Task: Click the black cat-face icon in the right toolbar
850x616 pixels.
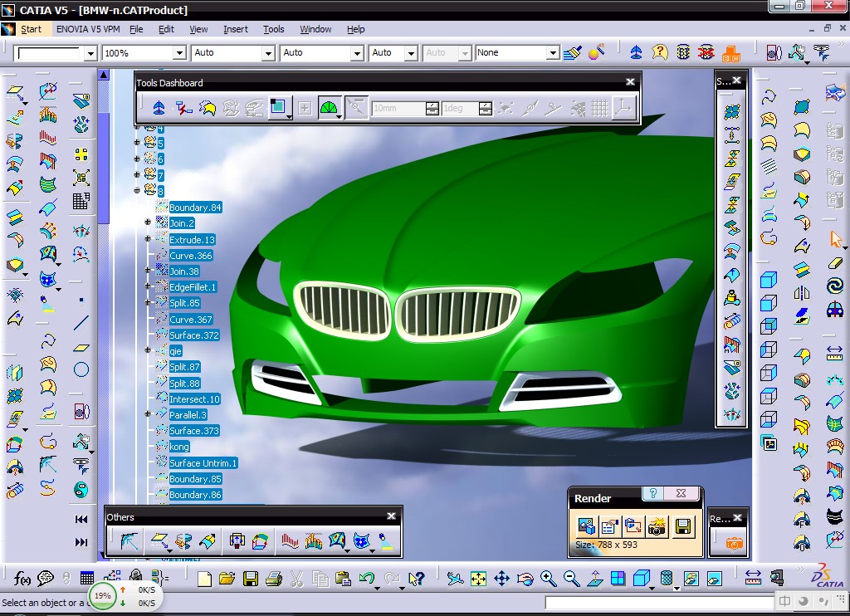Action: pos(835,516)
